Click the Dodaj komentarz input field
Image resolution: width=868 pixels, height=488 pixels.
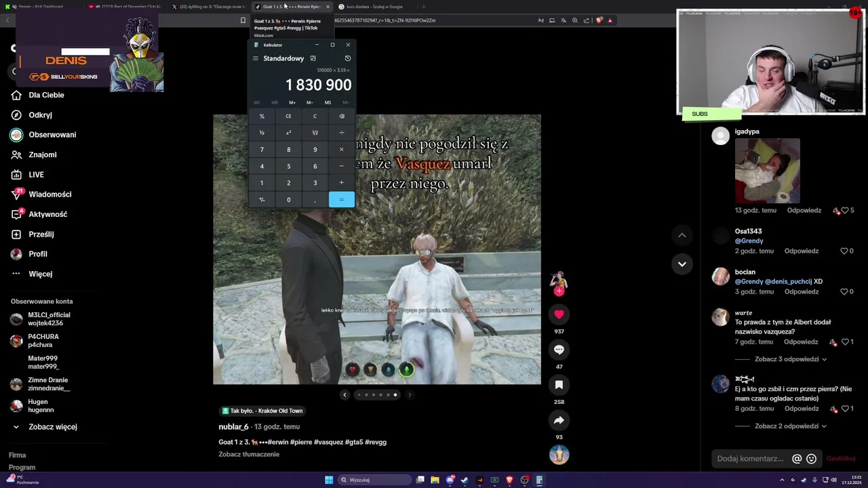coord(750,459)
